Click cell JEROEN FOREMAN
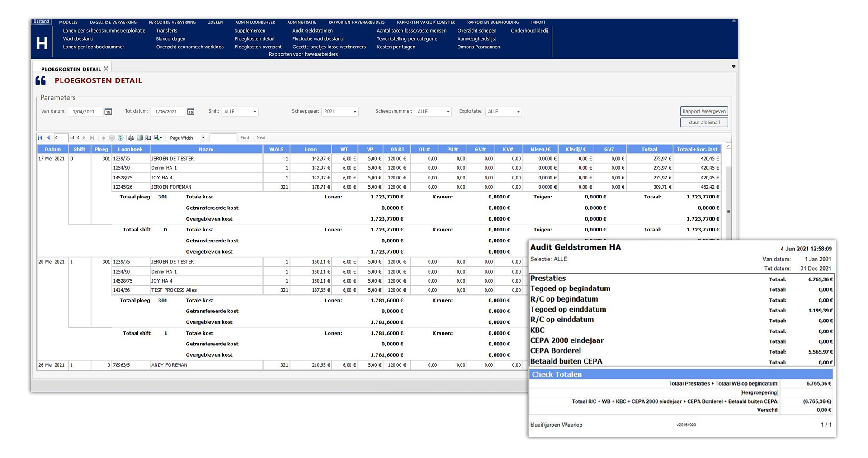The image size is (868, 458). 206,187
